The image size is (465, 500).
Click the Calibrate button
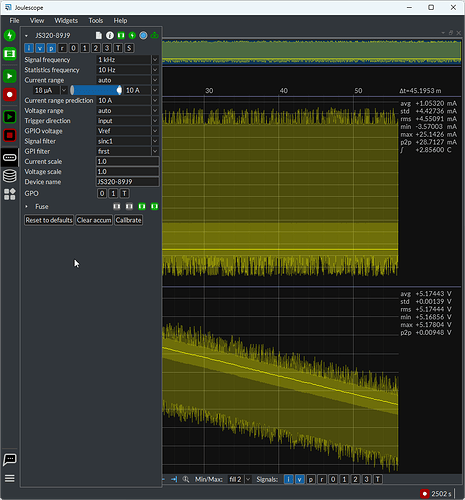(128, 220)
